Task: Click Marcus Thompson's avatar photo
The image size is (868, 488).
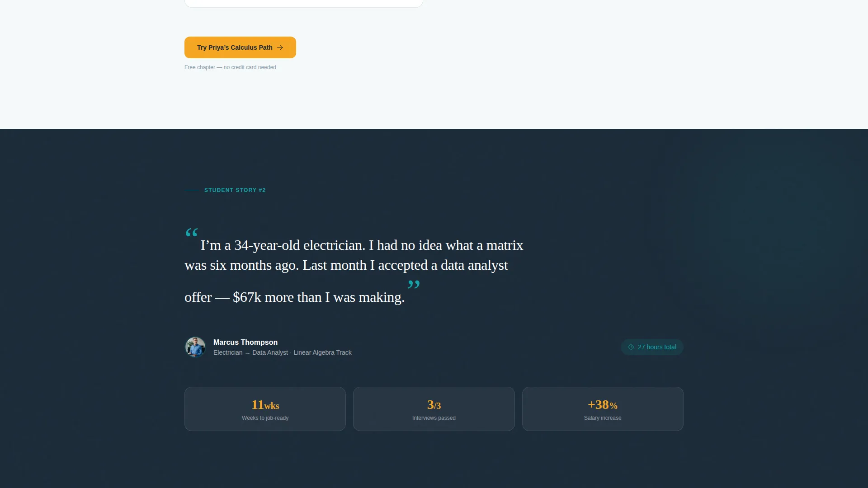Action: tap(195, 347)
